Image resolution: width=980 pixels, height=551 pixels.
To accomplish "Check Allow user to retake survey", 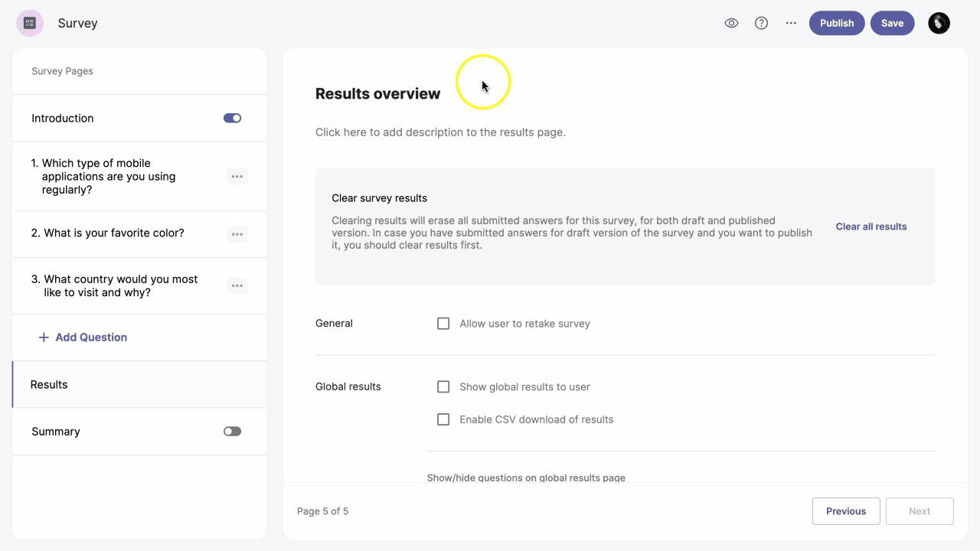I will tap(443, 324).
